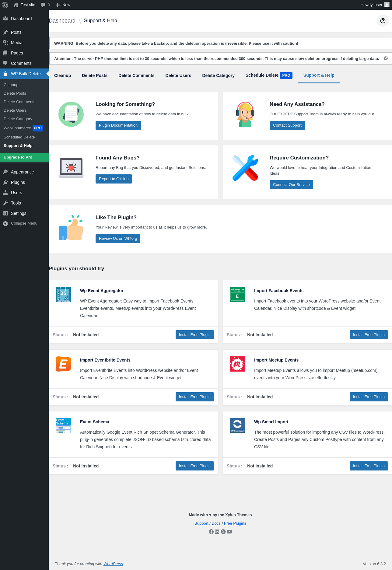Screen dimensions: 392x570
Task: Open Plugins in the admin sidebar
Action: click(18, 182)
